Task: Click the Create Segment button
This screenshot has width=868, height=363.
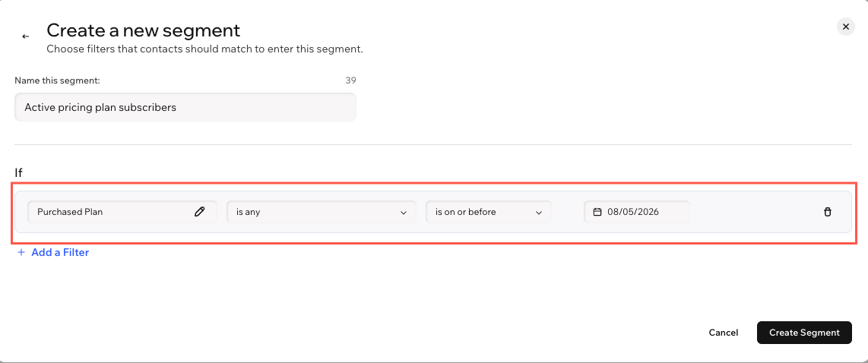Action: (804, 333)
